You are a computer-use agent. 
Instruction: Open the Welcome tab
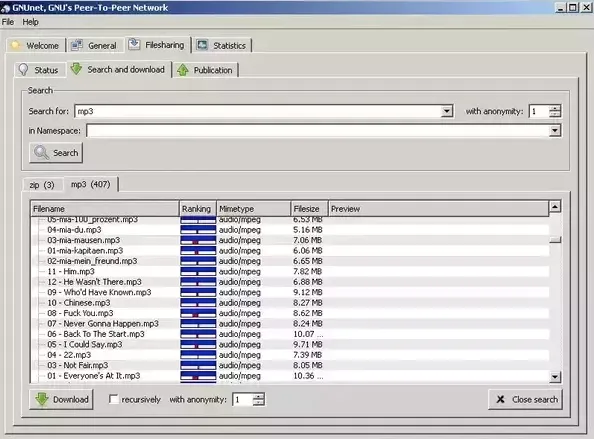tap(36, 45)
